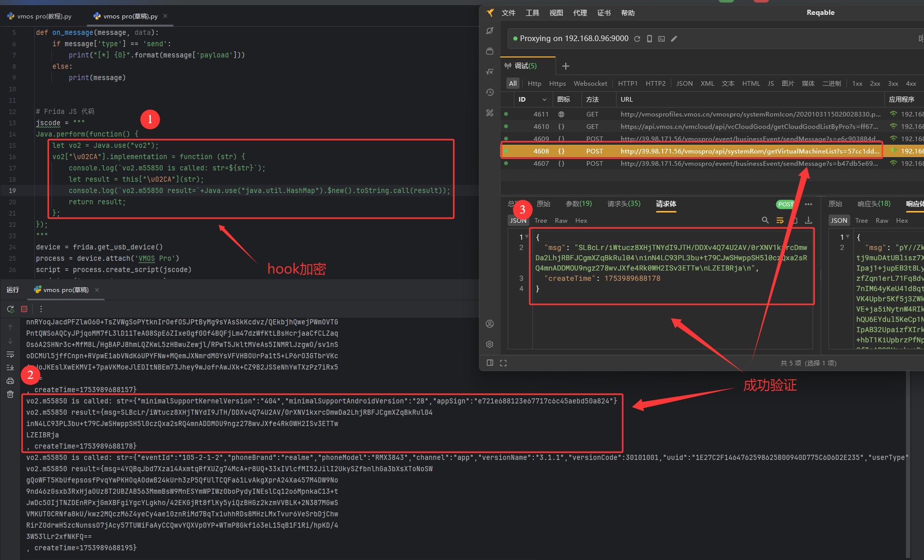Open Reqable 工具 menu
Viewport: 924px width, 560px height.
tap(532, 13)
